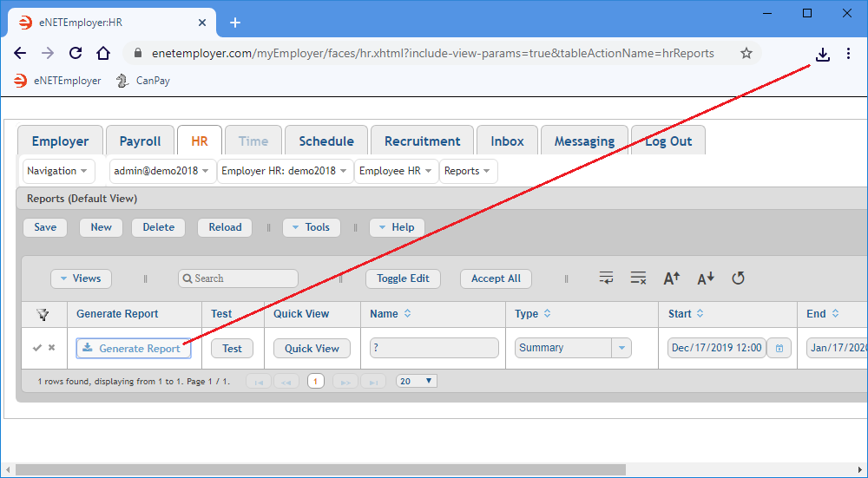This screenshot has width=868, height=478.
Task: Bookmark this page with the star icon
Action: pyautogui.click(x=746, y=53)
